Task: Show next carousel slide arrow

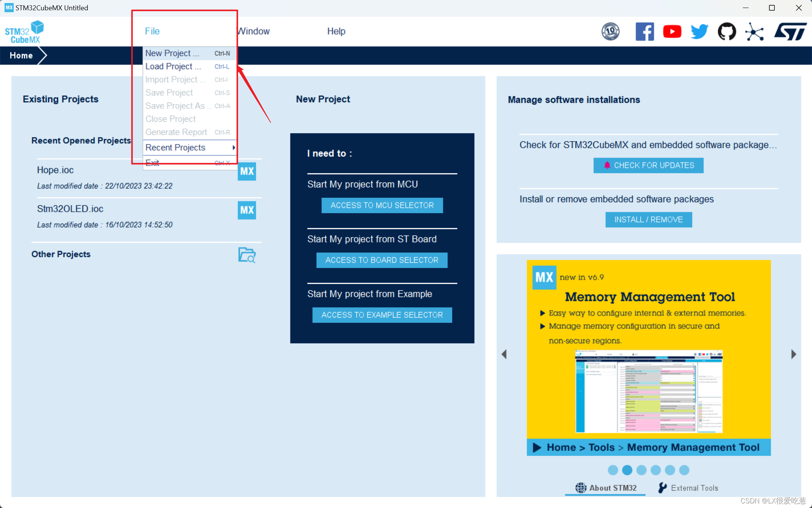Action: (793, 354)
